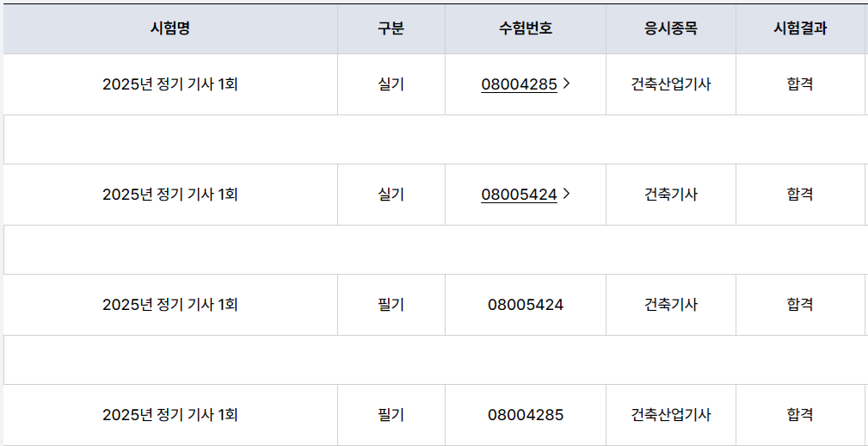Click the chevron arrow next to 08004285
Viewport: 868px width, 446px height.
pos(566,84)
